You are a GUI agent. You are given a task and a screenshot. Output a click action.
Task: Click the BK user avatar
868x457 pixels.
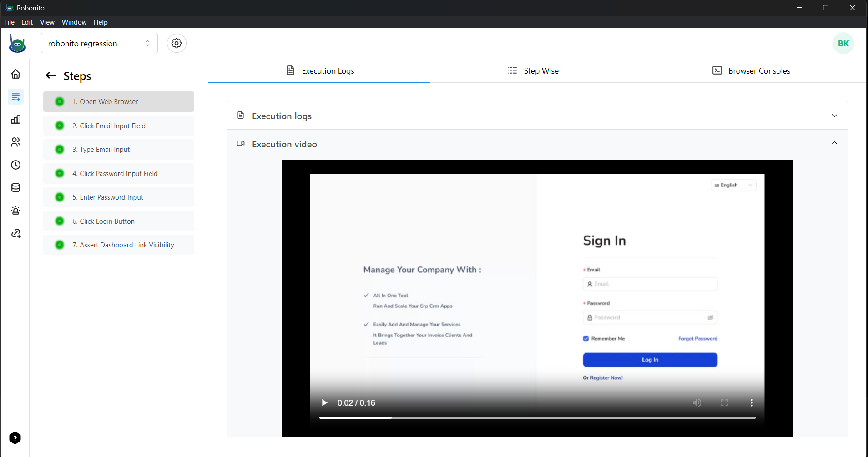click(843, 43)
